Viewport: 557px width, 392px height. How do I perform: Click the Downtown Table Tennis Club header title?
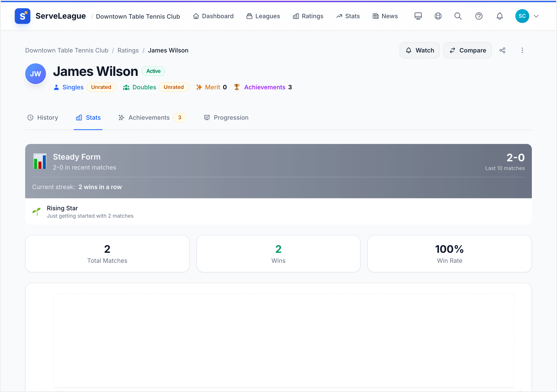[x=138, y=16]
